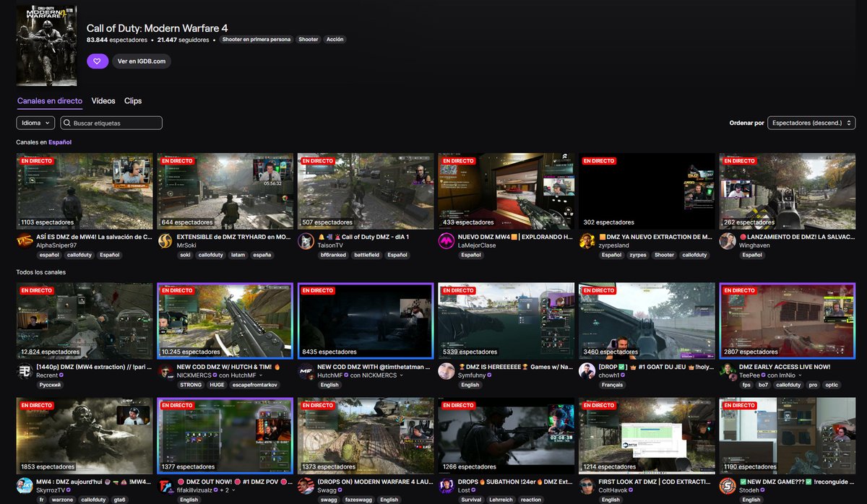Click the '21.447 seguidores' follower count
The image size is (867, 504).
pos(183,40)
